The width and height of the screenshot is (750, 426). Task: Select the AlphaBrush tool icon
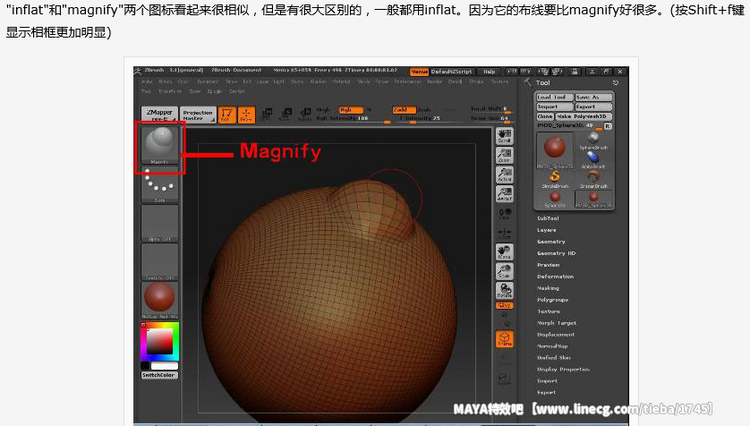[x=594, y=160]
